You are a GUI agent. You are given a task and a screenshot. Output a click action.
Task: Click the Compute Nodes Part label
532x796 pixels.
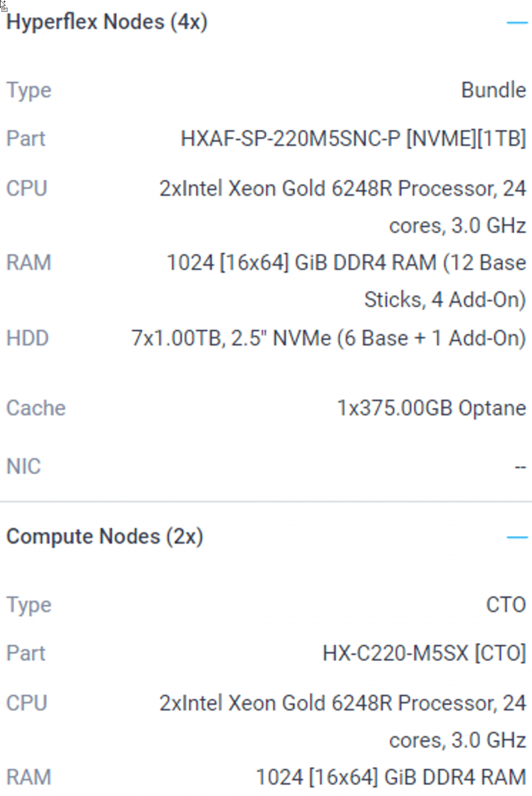pyautogui.click(x=26, y=653)
